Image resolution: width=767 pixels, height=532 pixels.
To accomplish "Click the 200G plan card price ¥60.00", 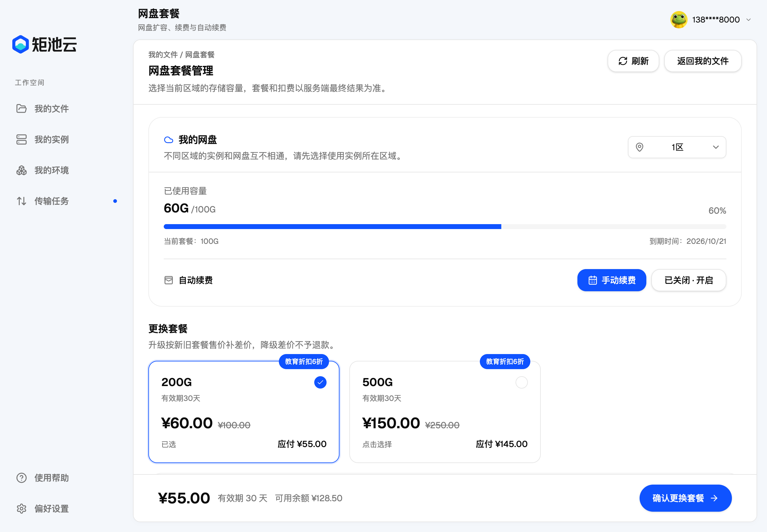I will pos(187,423).
